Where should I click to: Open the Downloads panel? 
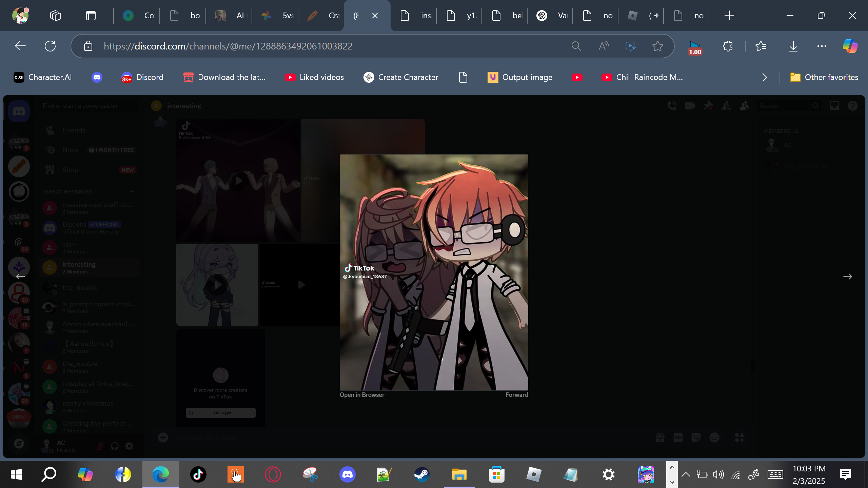[x=793, y=46]
